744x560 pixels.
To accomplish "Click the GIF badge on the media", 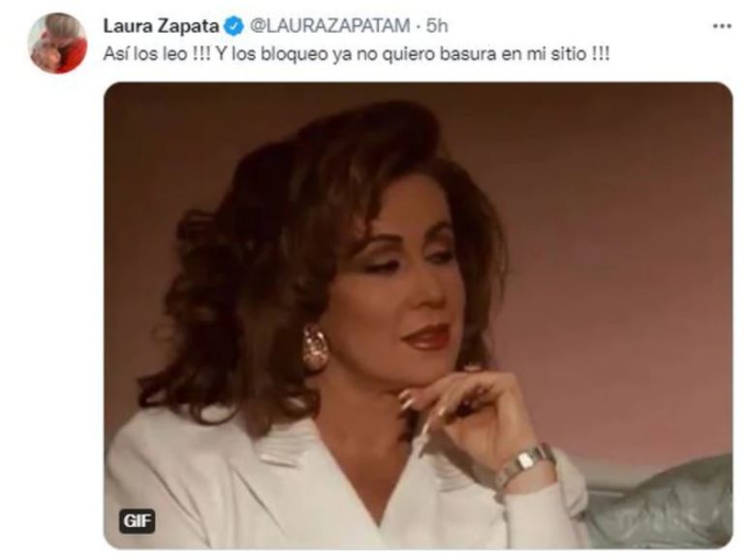I will 138,521.
